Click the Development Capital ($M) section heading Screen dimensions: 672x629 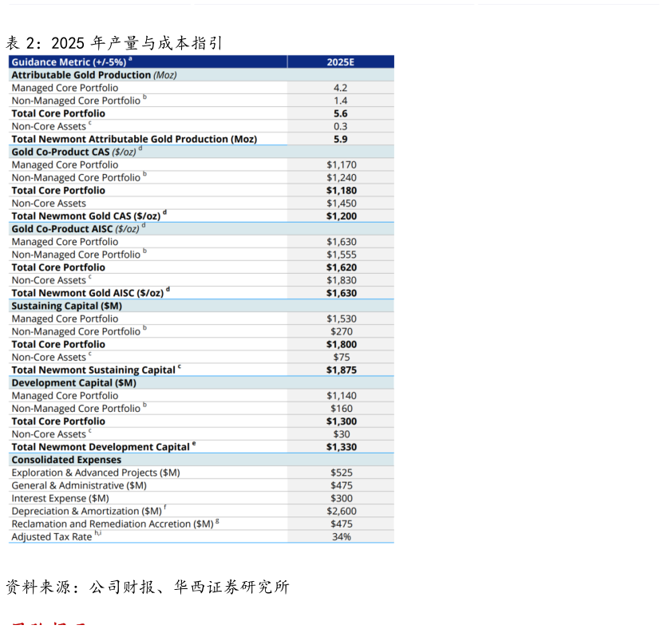tap(73, 382)
